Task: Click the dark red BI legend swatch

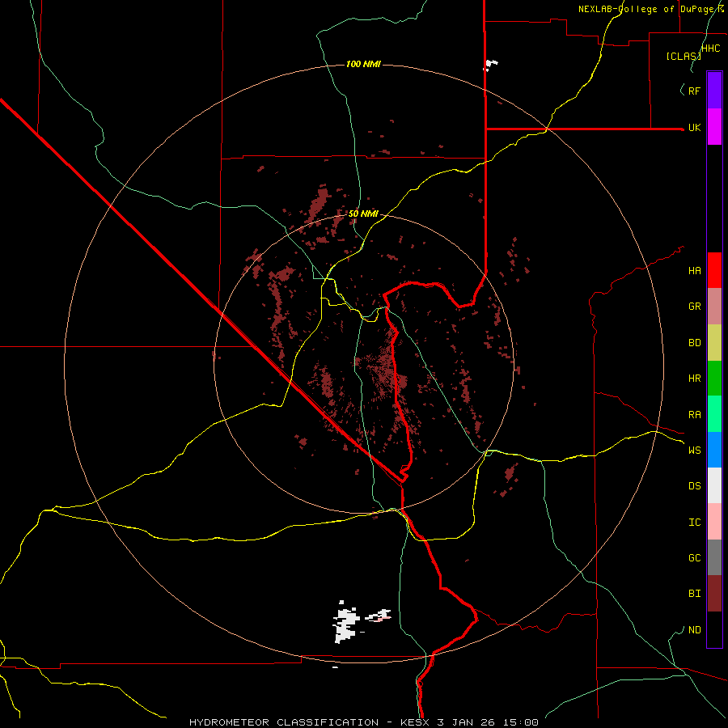Action: (x=714, y=594)
